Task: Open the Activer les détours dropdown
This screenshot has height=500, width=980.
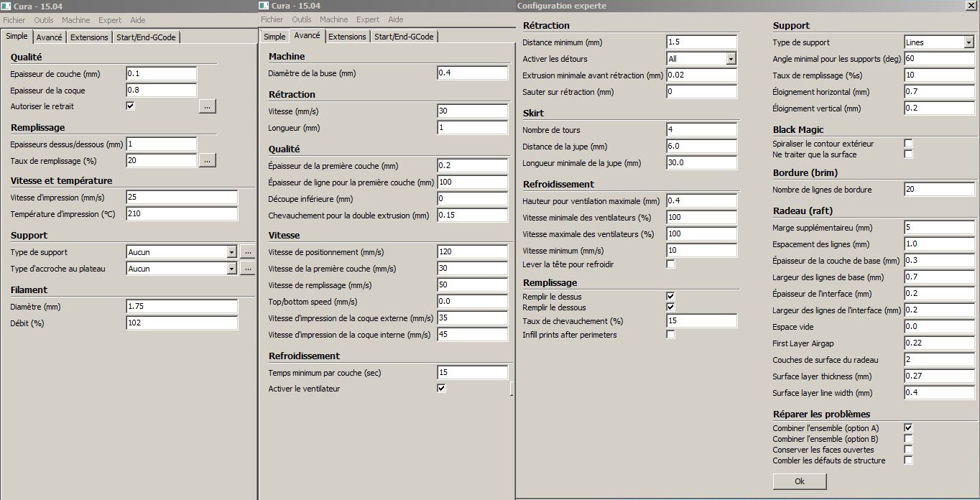Action: pos(731,59)
